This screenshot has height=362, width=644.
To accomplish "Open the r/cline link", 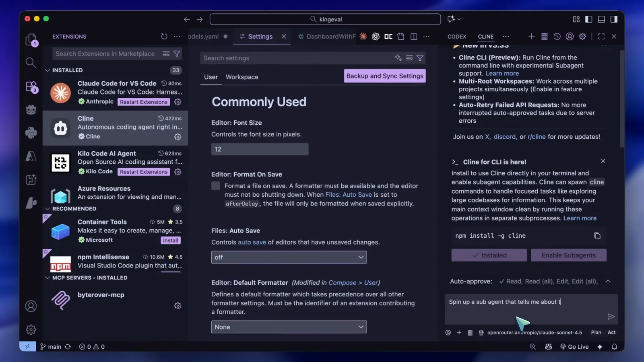I will pyautogui.click(x=537, y=137).
